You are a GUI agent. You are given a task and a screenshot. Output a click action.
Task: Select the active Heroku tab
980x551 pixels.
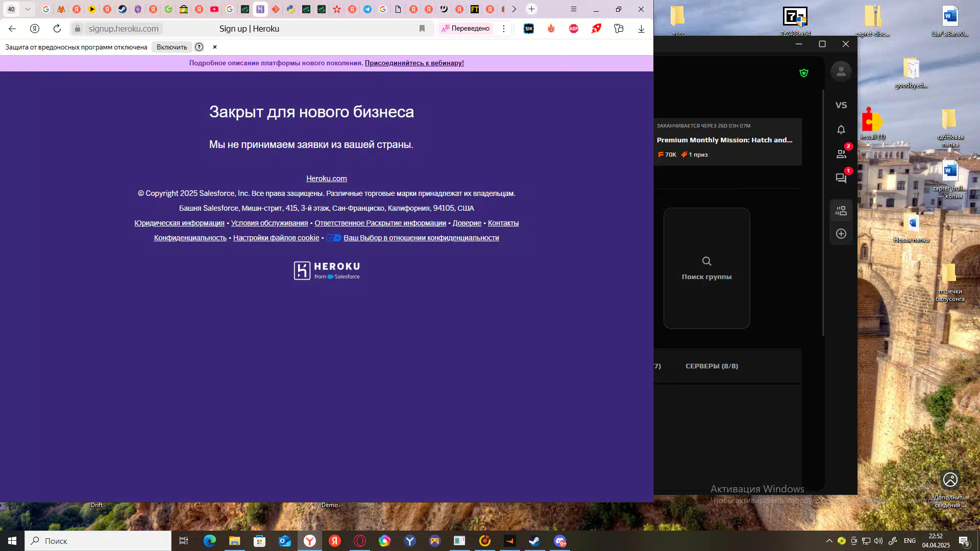tap(260, 9)
